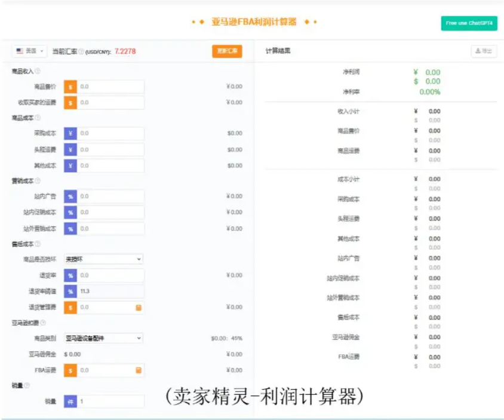Click help icon beside 售后成本 heading

pyautogui.click(x=38, y=244)
